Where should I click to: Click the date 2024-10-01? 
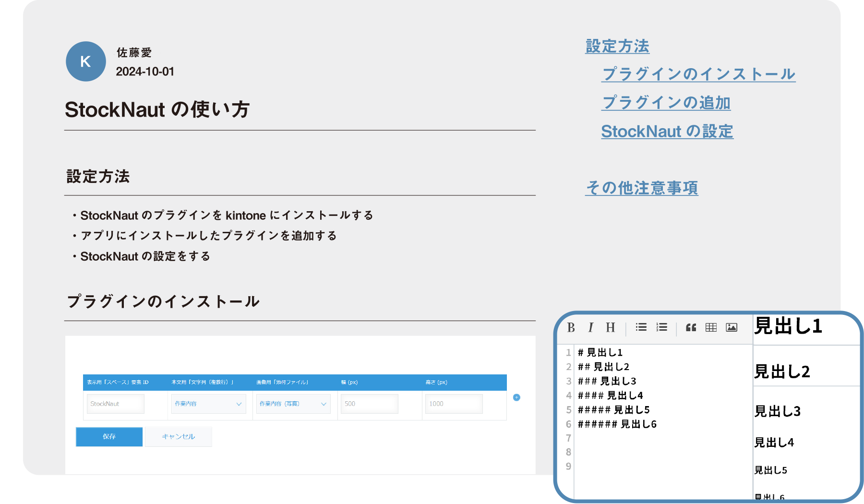145,72
